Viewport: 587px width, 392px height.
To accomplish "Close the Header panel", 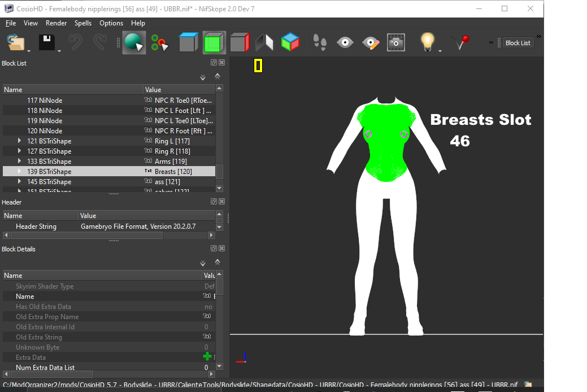I will (x=221, y=202).
